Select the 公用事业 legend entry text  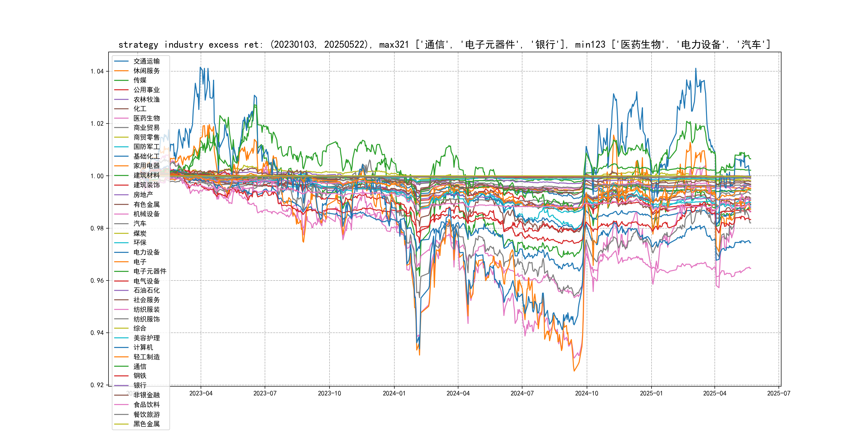coord(146,90)
